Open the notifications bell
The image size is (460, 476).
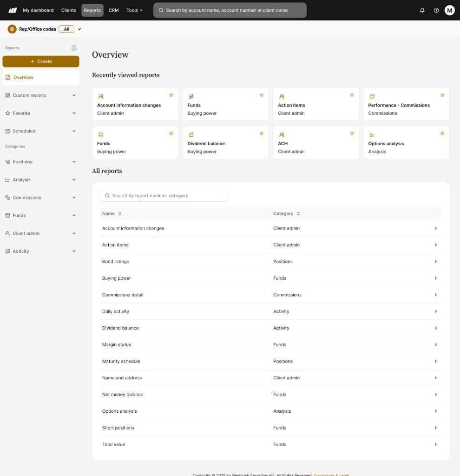point(422,10)
